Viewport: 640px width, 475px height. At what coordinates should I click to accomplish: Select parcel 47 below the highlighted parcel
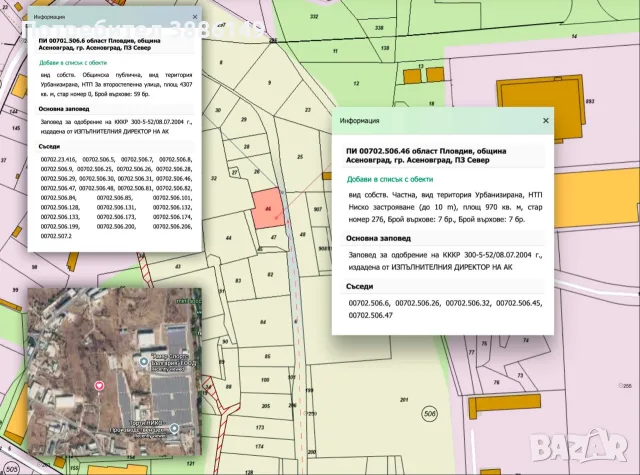(273, 237)
